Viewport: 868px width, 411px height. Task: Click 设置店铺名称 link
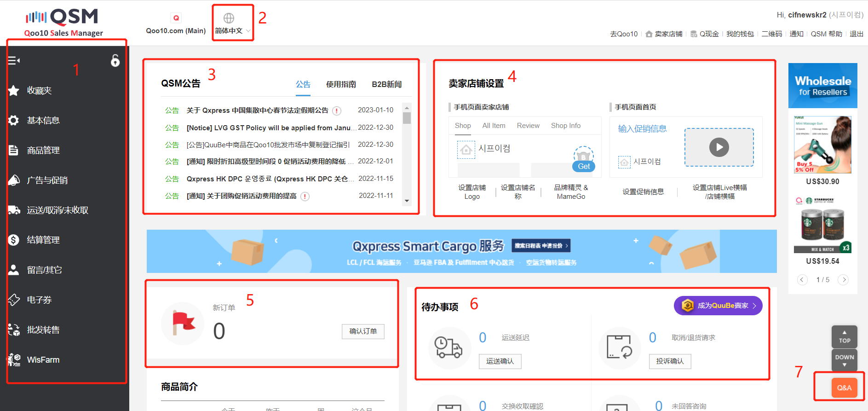click(x=518, y=192)
